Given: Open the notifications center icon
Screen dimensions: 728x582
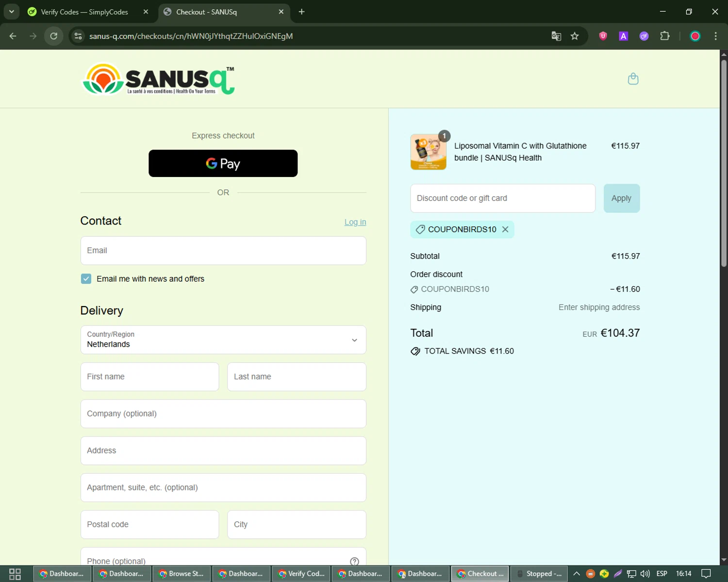Looking at the screenshot, I should pos(706,574).
